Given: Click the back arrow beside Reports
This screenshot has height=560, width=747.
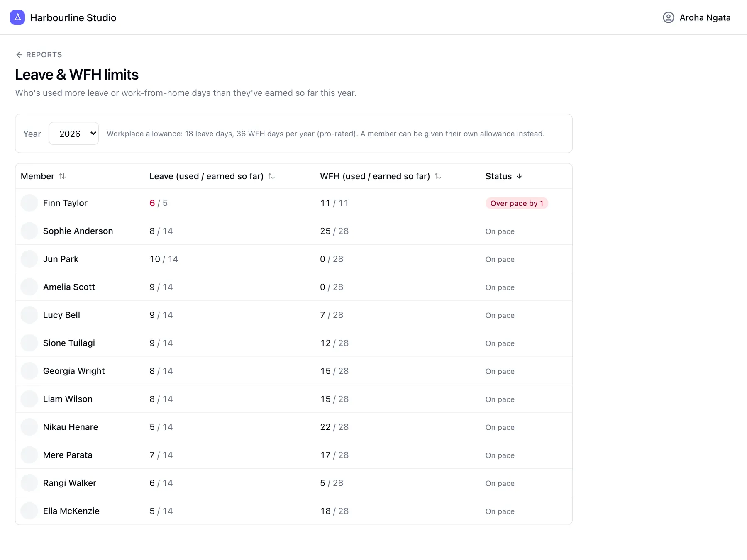Looking at the screenshot, I should 19,55.
